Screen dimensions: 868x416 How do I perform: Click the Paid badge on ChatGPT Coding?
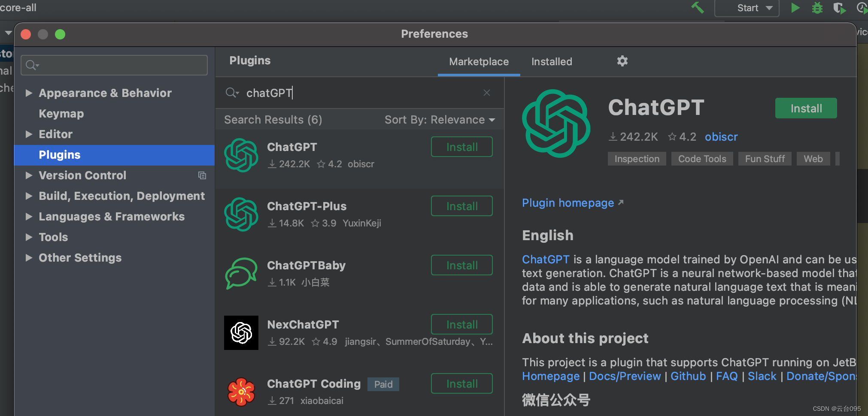point(383,384)
